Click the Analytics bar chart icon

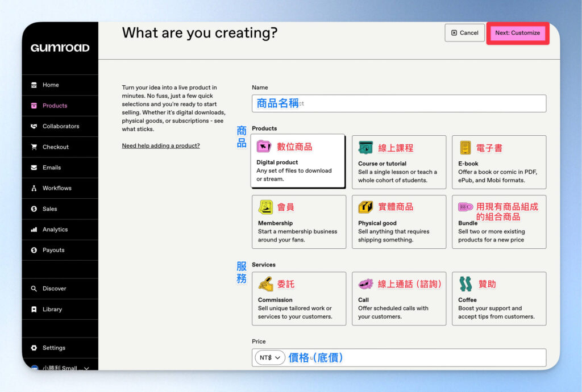click(34, 230)
